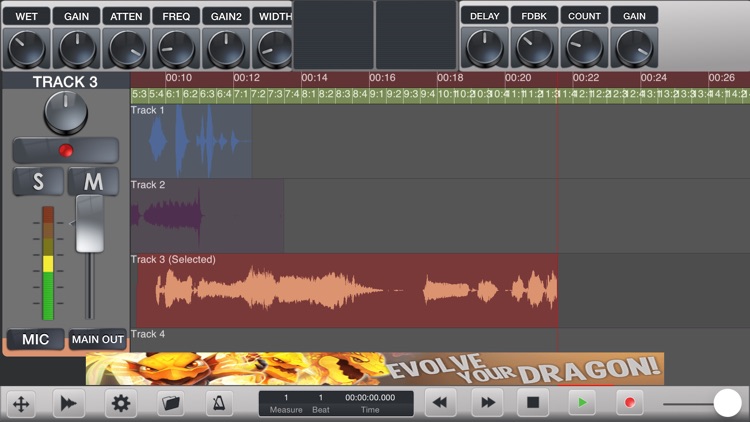
Task: Open the settings gear in bottom toolbar
Action: click(x=121, y=403)
